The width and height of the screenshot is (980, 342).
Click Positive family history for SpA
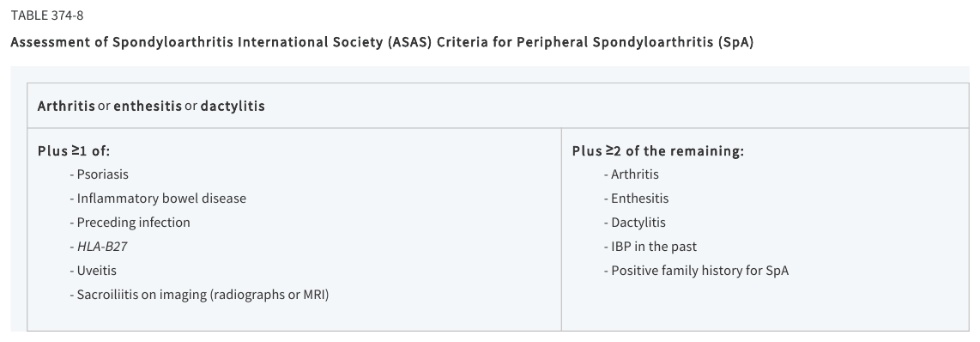(696, 271)
